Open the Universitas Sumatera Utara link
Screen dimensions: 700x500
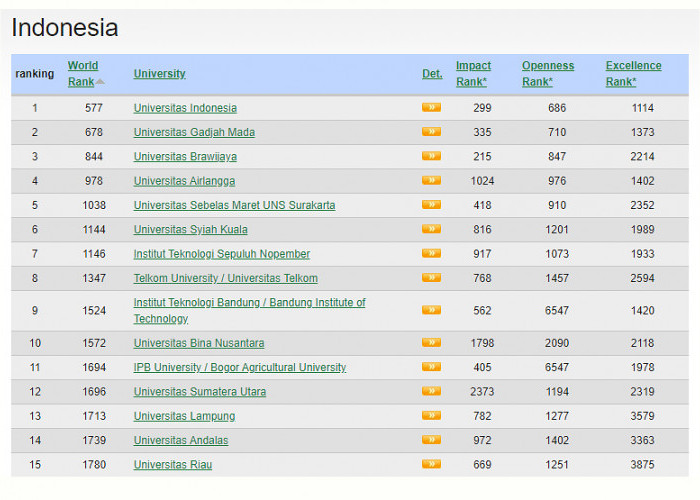[200, 392]
